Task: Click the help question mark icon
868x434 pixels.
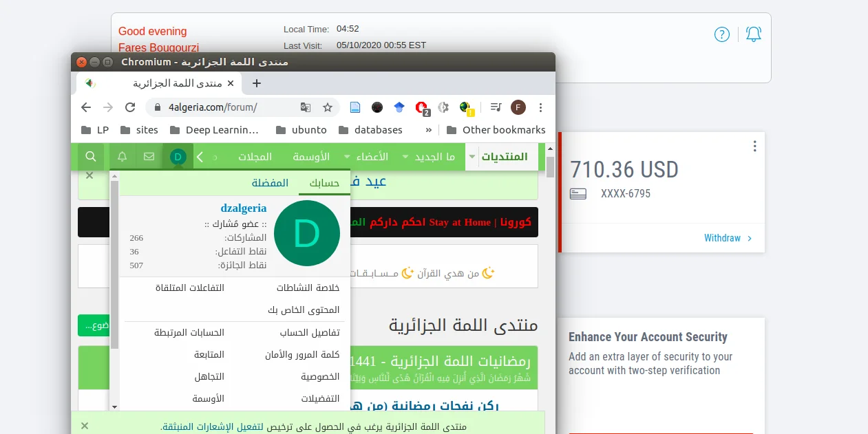Action: tap(721, 34)
